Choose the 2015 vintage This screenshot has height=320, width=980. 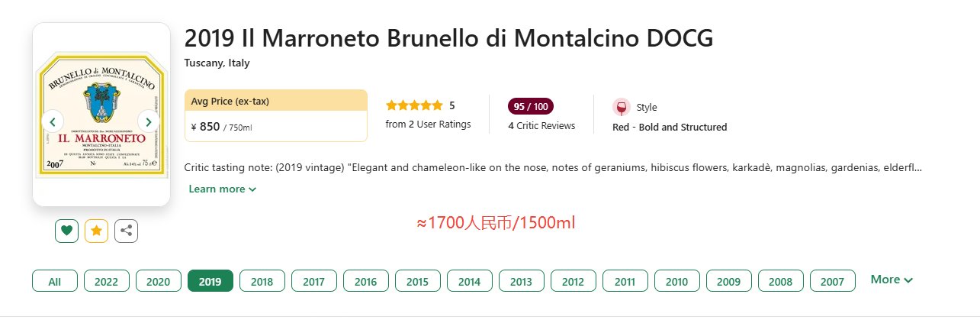(417, 281)
